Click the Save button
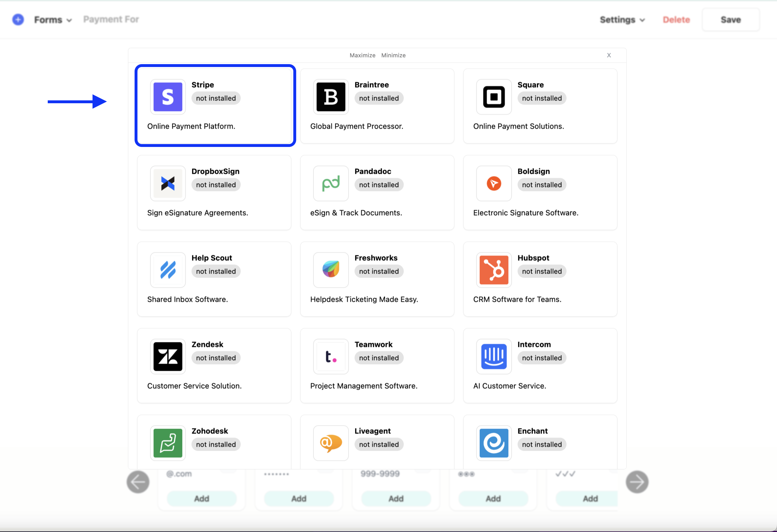Screen dimensions: 777x532 click(731, 20)
